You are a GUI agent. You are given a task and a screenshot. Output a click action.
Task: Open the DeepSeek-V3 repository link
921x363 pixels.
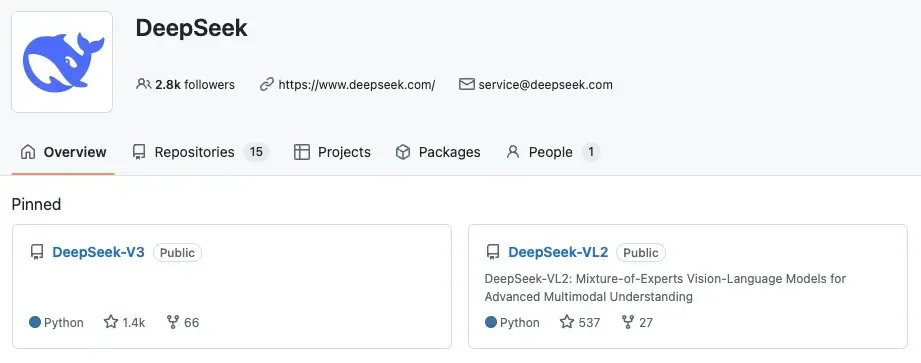tap(98, 253)
